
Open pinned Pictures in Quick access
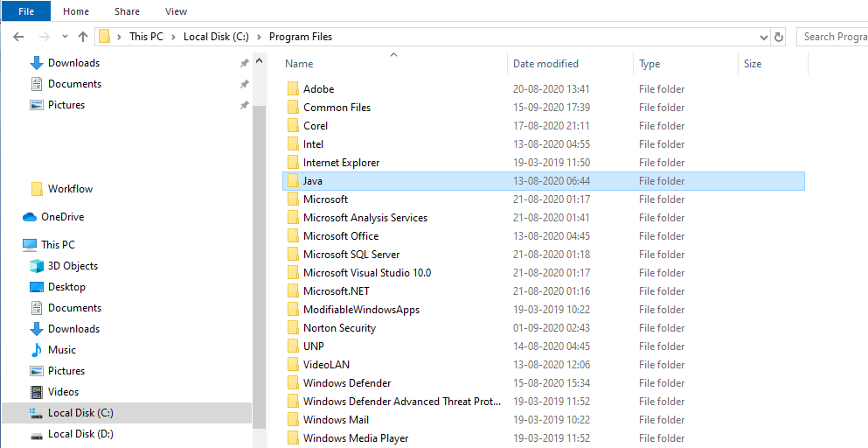pos(66,105)
